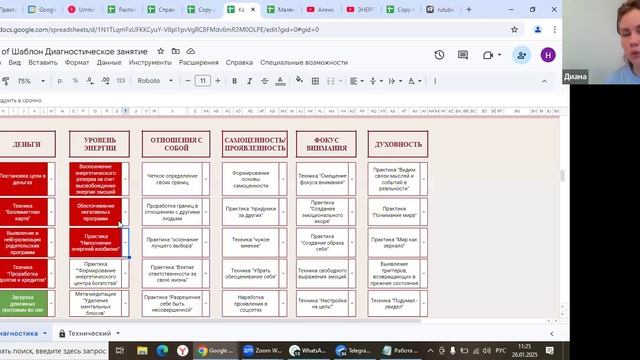Image resolution: width=640 pixels, height=360 pixels.
Task: Apply currency format with the р. button
Action: click(x=60, y=81)
